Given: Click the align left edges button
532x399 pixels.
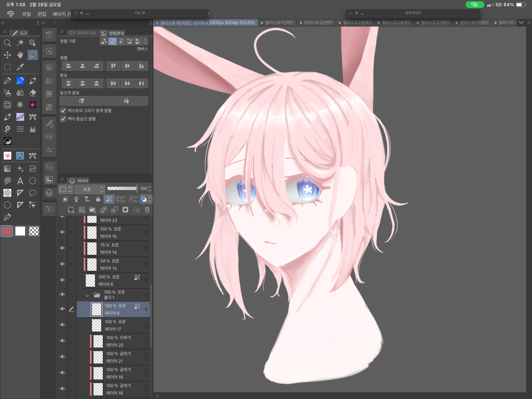Looking at the screenshot, I should click(69, 66).
